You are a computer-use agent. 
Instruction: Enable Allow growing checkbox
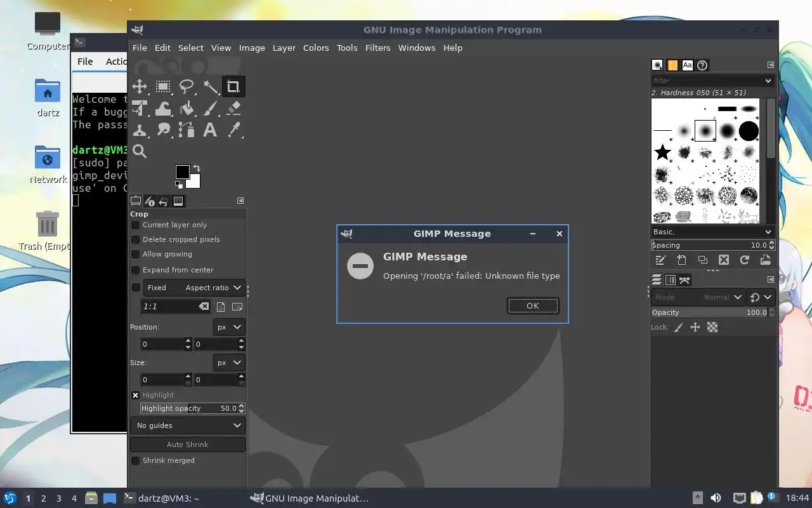click(x=135, y=254)
